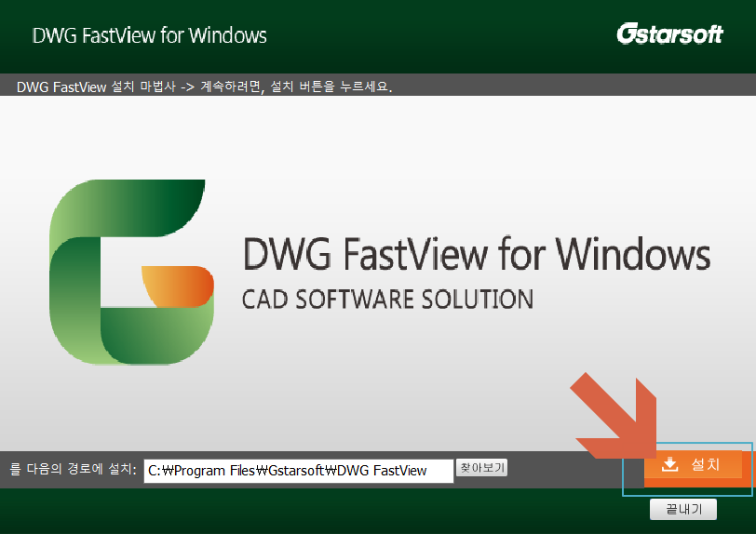Click the 찾아보기 browse button
Viewport: 756px width, 534px height.
(481, 468)
